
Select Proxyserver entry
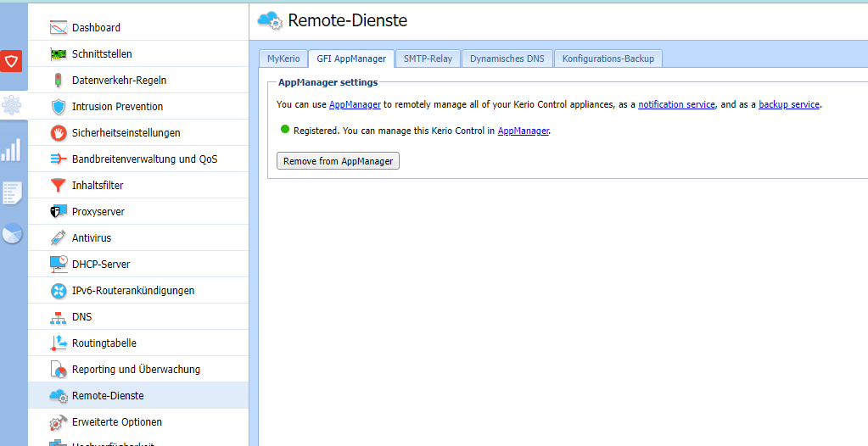click(x=138, y=211)
